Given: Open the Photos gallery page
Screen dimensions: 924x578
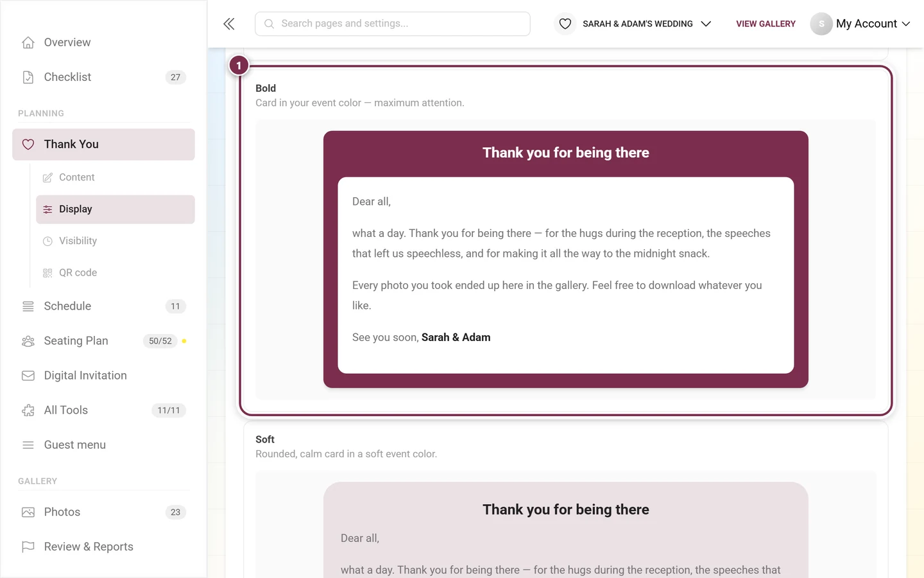Looking at the screenshot, I should point(103,512).
